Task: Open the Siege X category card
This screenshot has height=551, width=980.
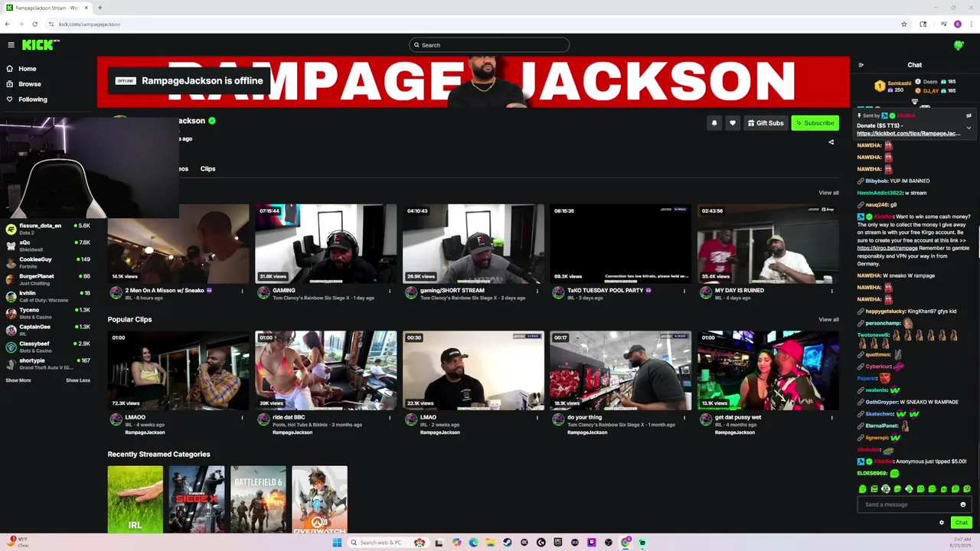Action: pos(197,499)
